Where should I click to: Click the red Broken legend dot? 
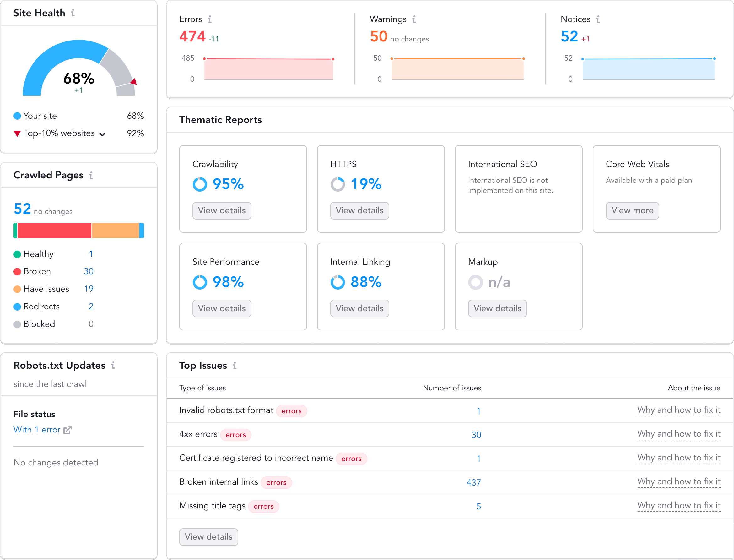[17, 272]
